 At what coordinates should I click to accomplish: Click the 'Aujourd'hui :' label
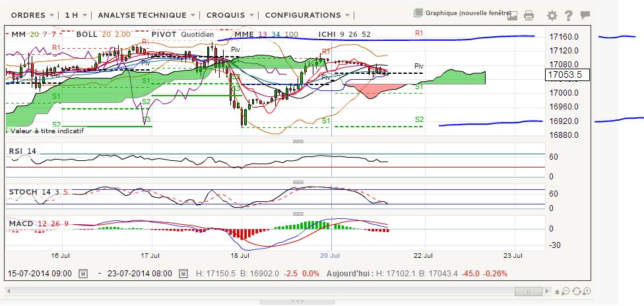click(x=350, y=273)
